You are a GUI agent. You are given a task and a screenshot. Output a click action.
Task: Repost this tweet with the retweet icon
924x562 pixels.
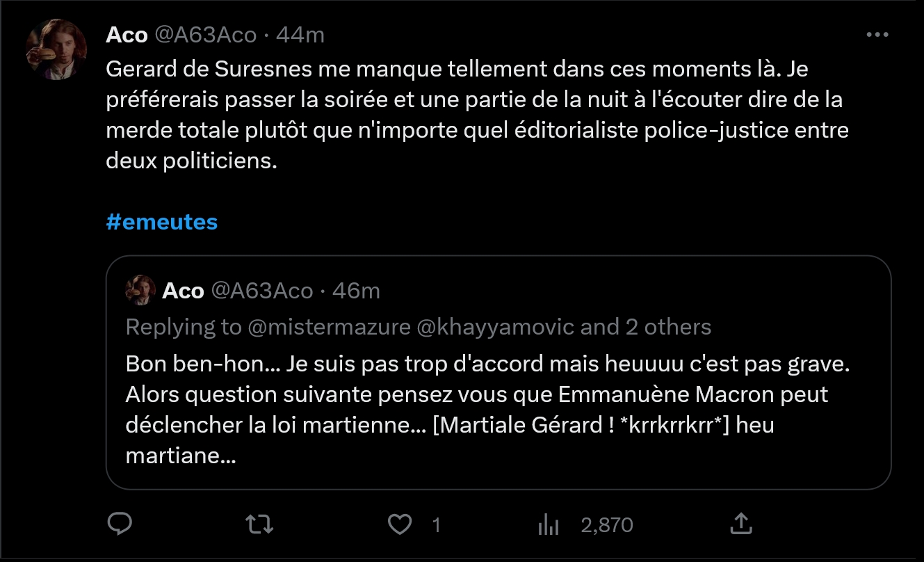tap(260, 524)
